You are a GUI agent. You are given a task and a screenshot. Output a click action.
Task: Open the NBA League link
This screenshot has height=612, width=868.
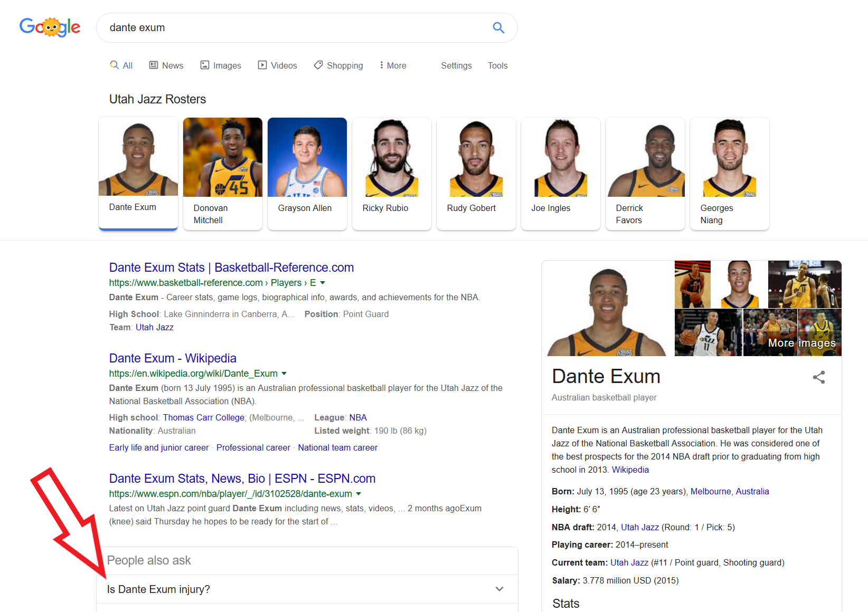coord(358,417)
